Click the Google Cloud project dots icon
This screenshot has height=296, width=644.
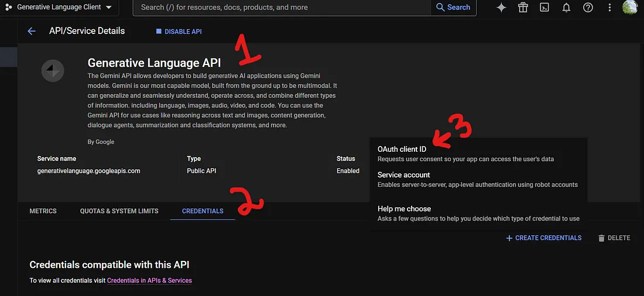coord(9,8)
